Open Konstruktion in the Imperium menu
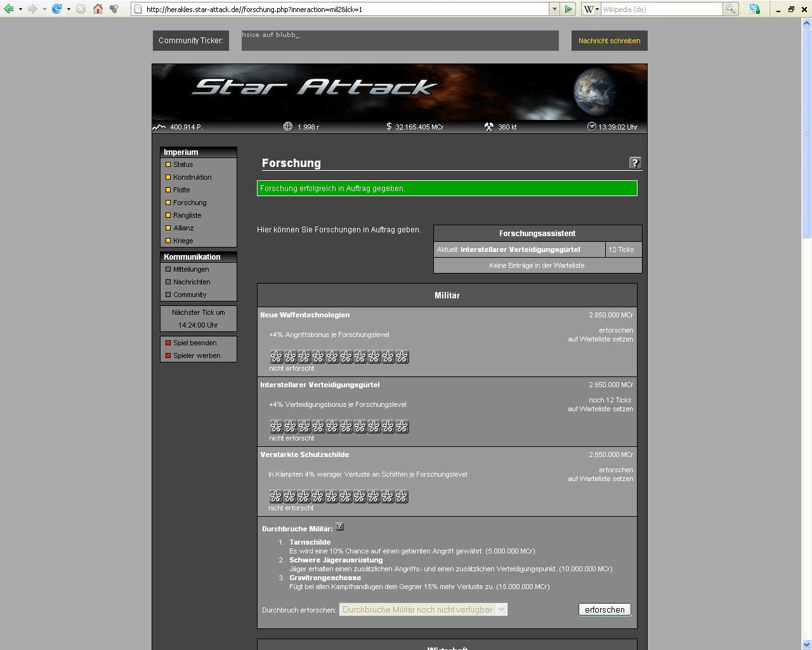The width and height of the screenshot is (812, 650). (192, 177)
